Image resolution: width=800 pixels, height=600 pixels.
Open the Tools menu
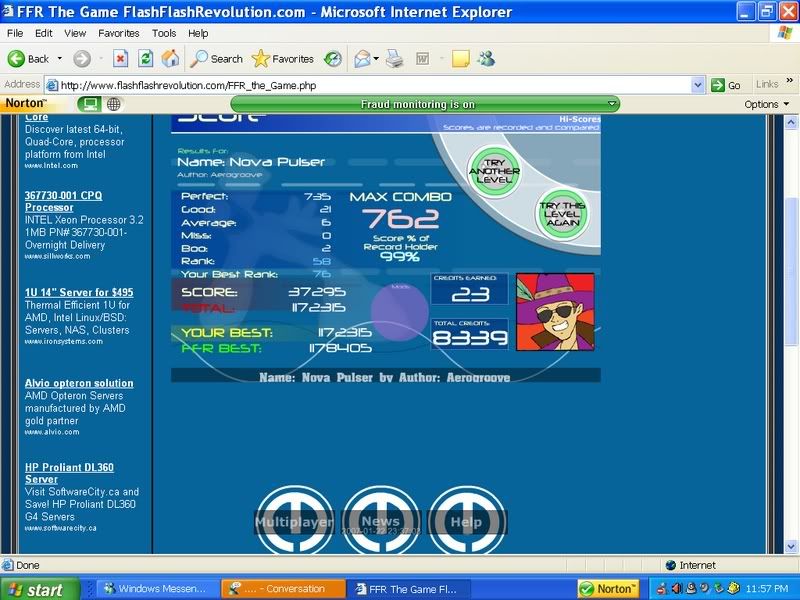[164, 33]
